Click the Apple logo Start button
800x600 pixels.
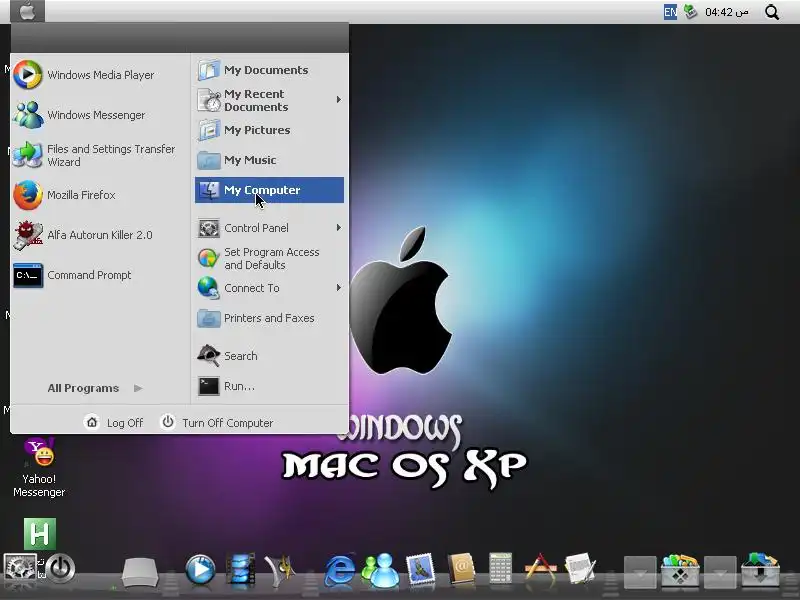pyautogui.click(x=28, y=11)
